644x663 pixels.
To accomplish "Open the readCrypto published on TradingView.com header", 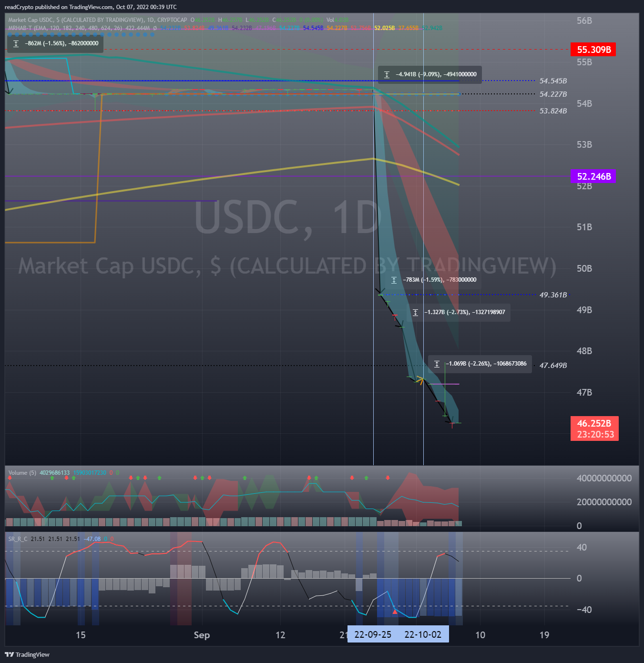I will (x=91, y=7).
